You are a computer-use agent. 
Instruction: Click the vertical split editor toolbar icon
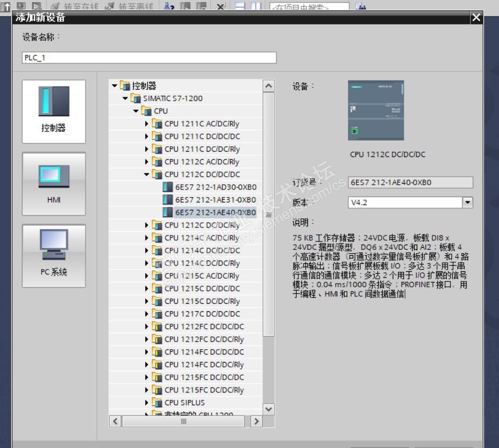point(256,5)
